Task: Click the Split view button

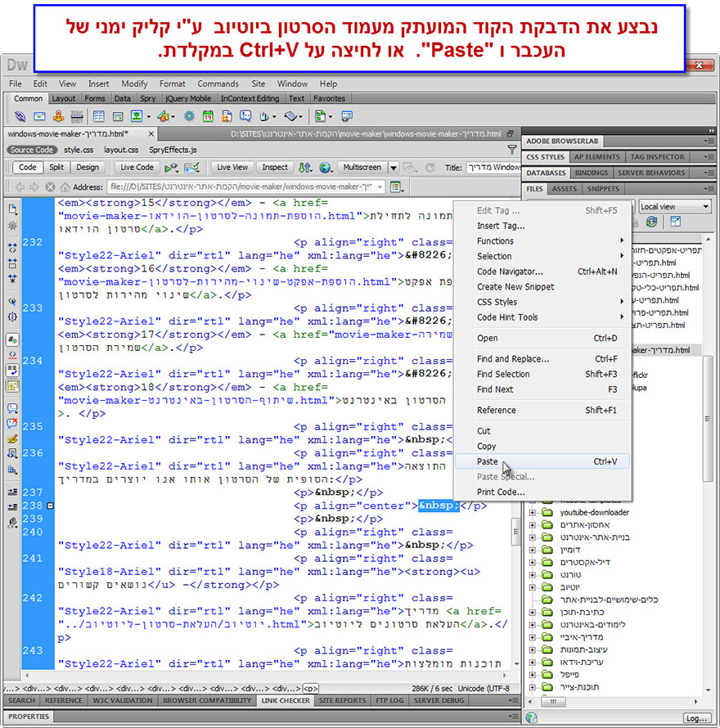Action: [56, 168]
